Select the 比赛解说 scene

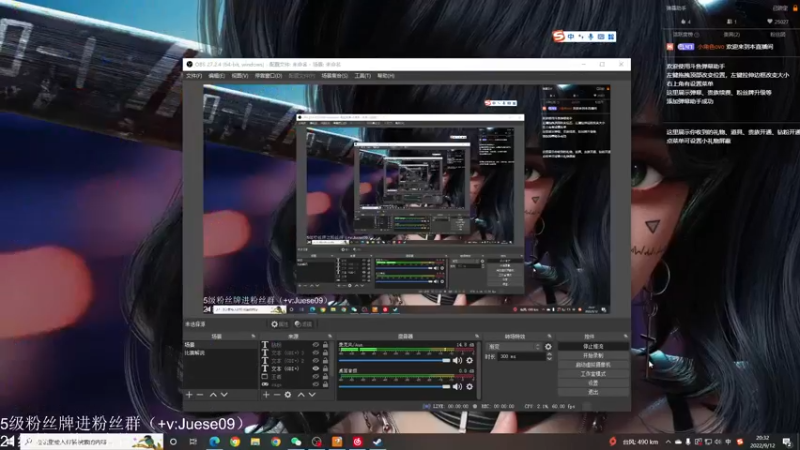pos(220,353)
